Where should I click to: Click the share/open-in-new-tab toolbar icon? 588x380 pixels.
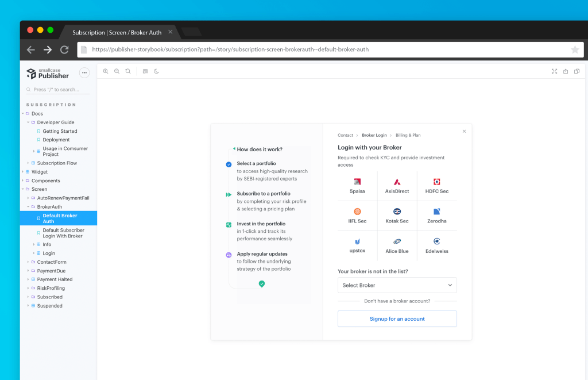[x=566, y=71]
